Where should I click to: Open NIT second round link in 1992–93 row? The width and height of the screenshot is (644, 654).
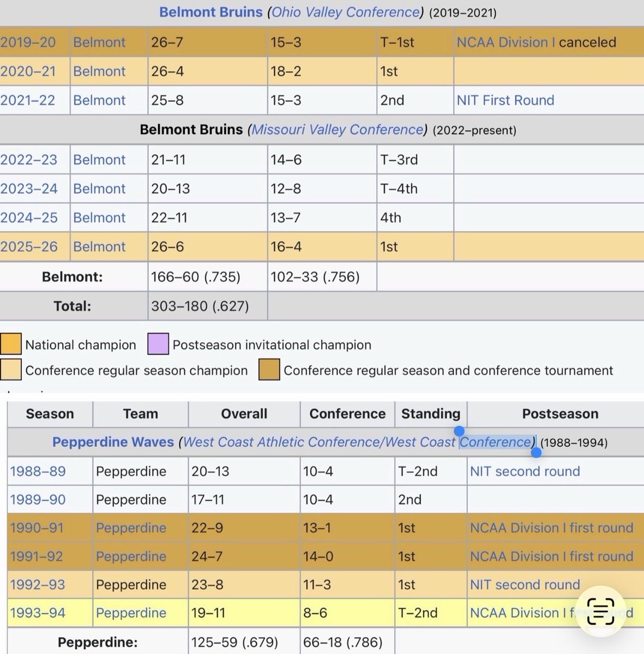click(x=525, y=585)
